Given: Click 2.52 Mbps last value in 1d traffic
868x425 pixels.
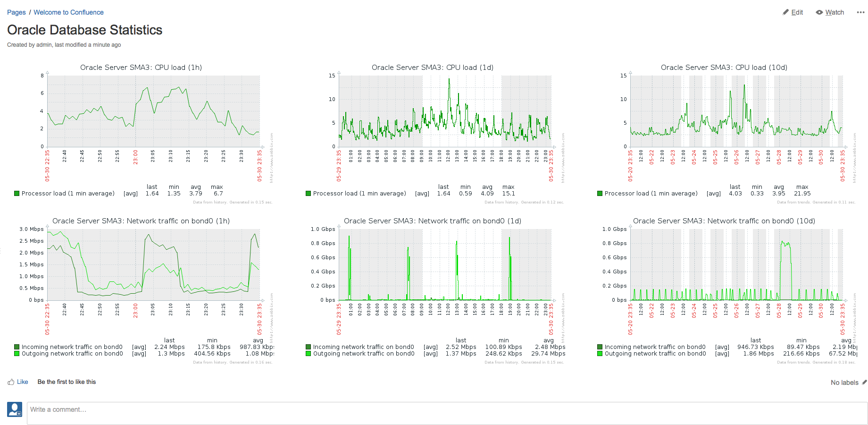Looking at the screenshot, I should [x=461, y=347].
